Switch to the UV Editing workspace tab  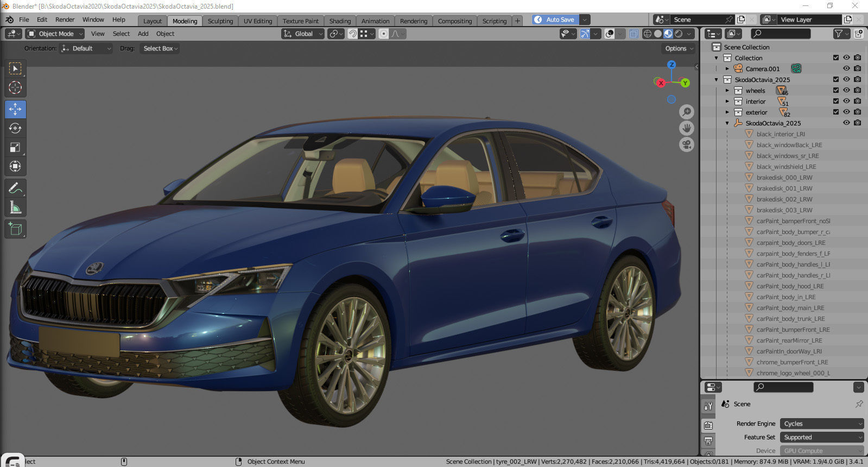point(257,21)
